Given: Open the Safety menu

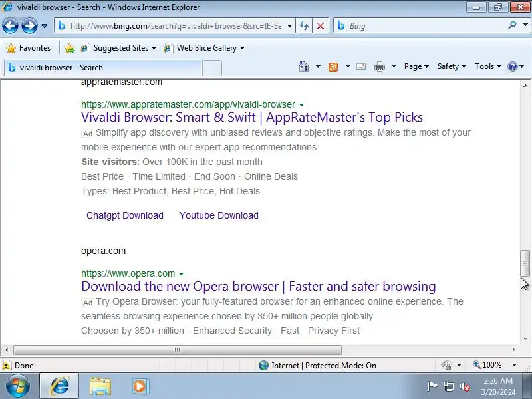Looking at the screenshot, I should click(x=452, y=66).
